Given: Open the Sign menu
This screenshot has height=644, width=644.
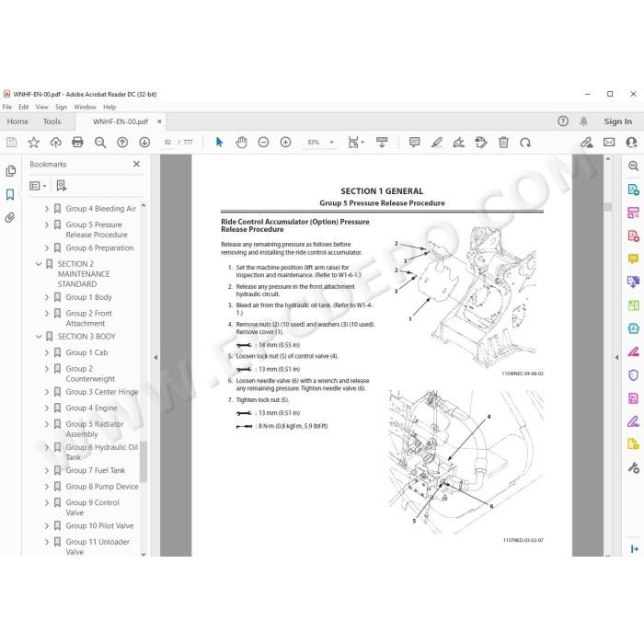Looking at the screenshot, I should pos(62,107).
